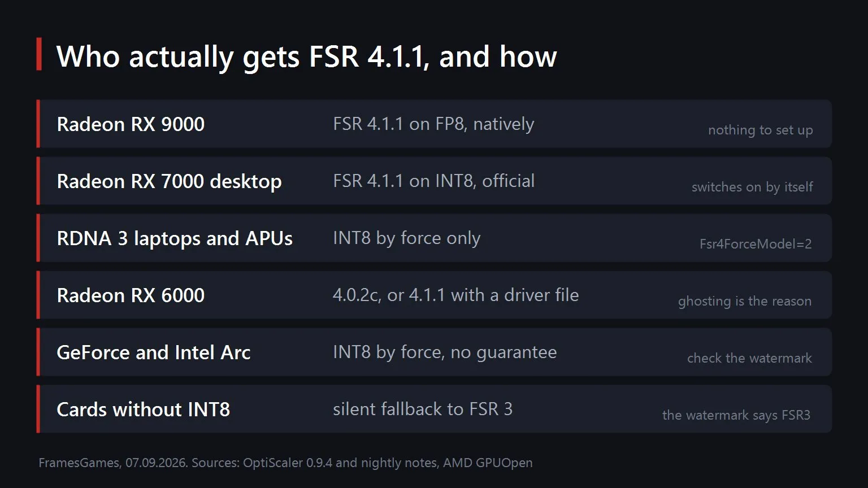Click 'INT8 by force, no guarantee' text
The height and width of the screenshot is (488, 868).
[x=445, y=352]
